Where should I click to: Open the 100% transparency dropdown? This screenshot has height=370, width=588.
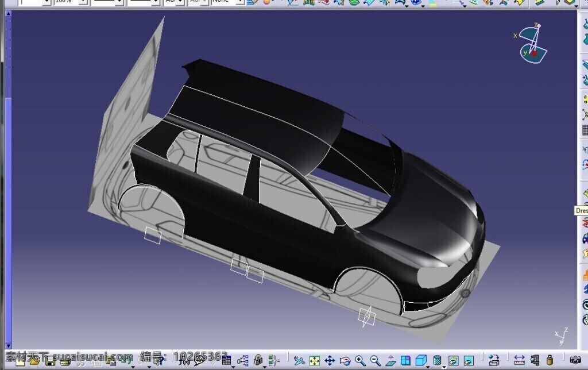click(84, 2)
